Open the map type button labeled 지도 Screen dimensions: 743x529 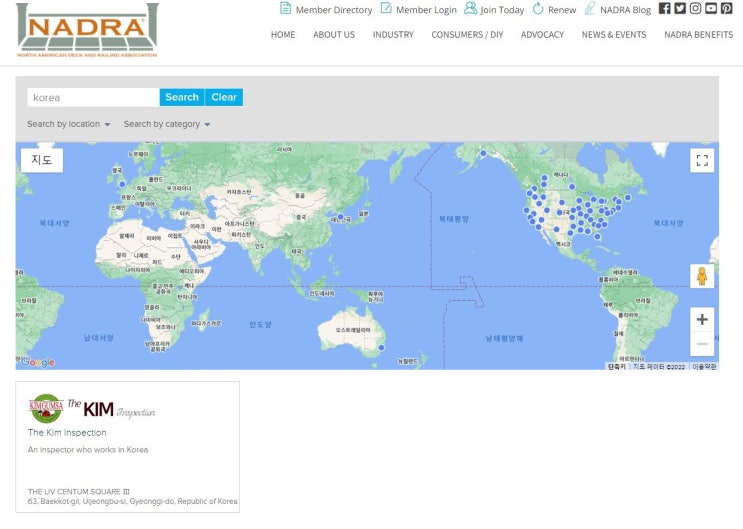42,160
